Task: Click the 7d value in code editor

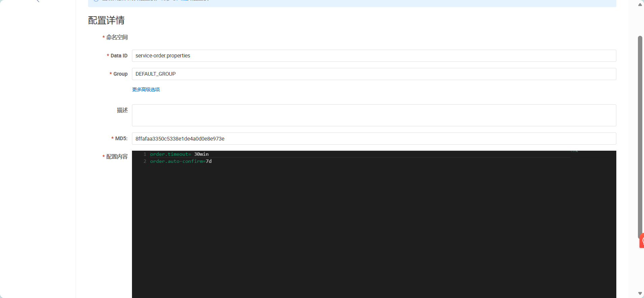Action: pyautogui.click(x=209, y=161)
